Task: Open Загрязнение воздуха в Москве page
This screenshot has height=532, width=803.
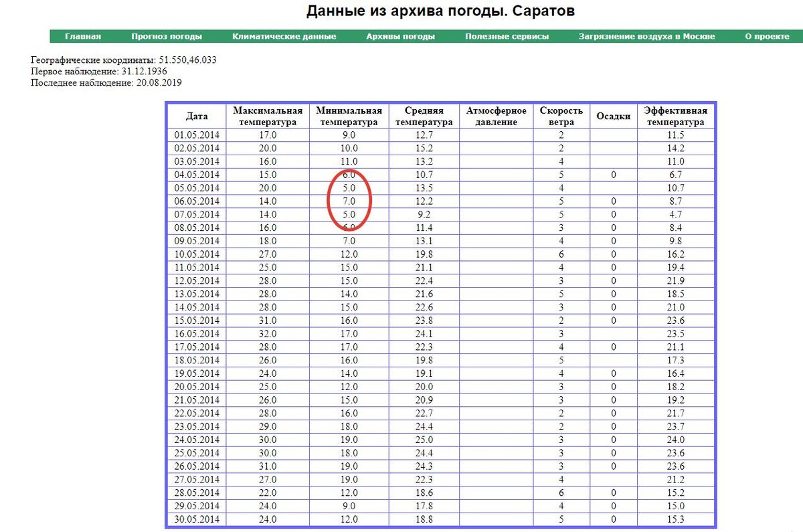Action: [x=647, y=36]
